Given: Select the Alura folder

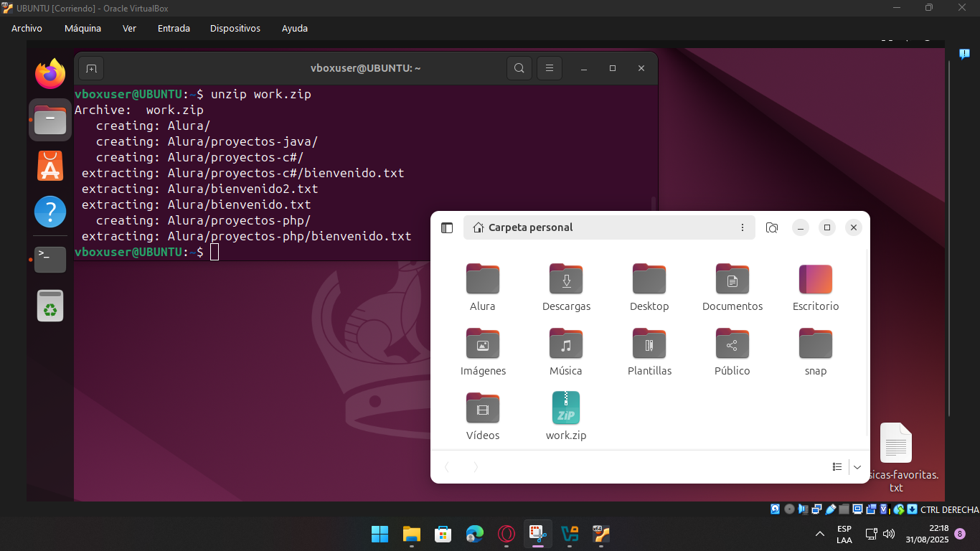Looking at the screenshot, I should pos(483,287).
